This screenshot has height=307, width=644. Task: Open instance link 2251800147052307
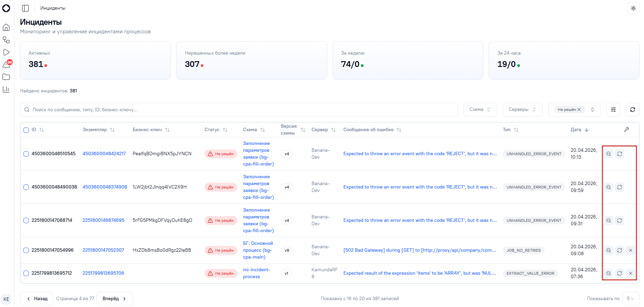point(103,250)
